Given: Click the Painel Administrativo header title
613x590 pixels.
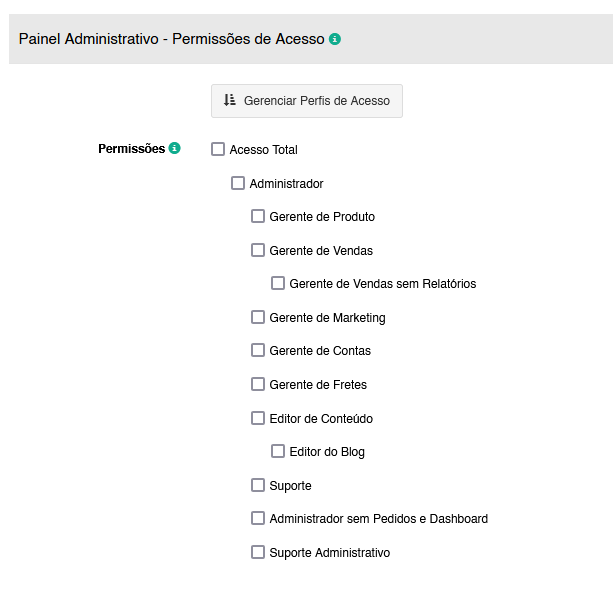Looking at the screenshot, I should [x=171, y=39].
